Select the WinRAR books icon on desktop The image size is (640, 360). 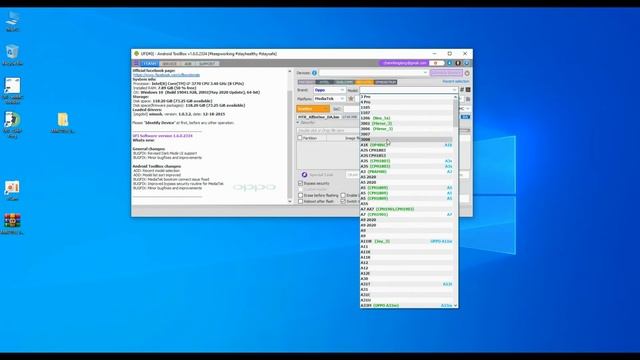12,224
